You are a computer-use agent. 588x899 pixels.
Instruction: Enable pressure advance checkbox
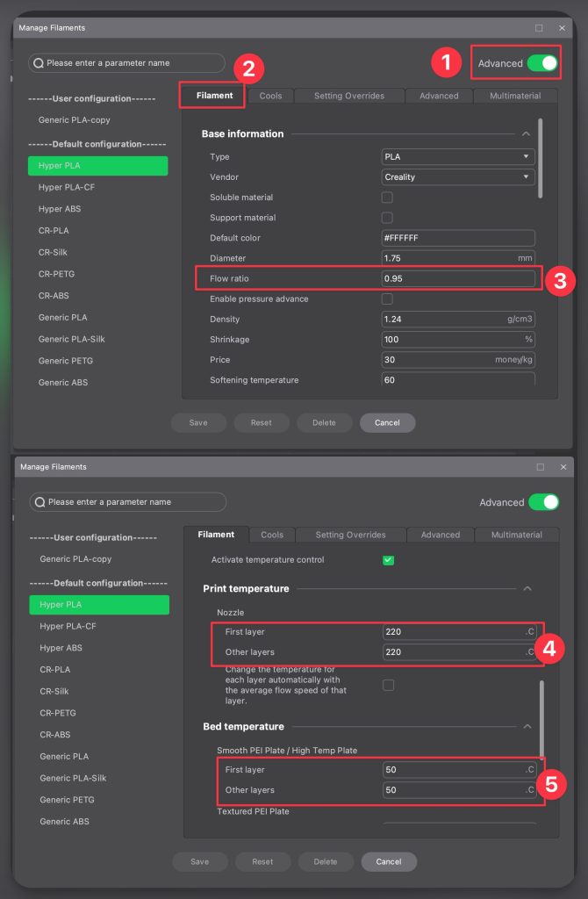[387, 299]
